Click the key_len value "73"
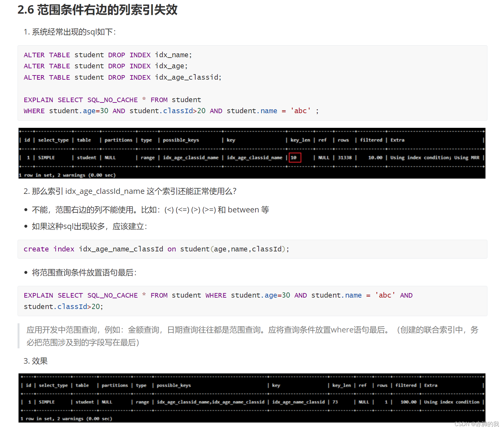The width and height of the screenshot is (504, 430). click(x=335, y=402)
